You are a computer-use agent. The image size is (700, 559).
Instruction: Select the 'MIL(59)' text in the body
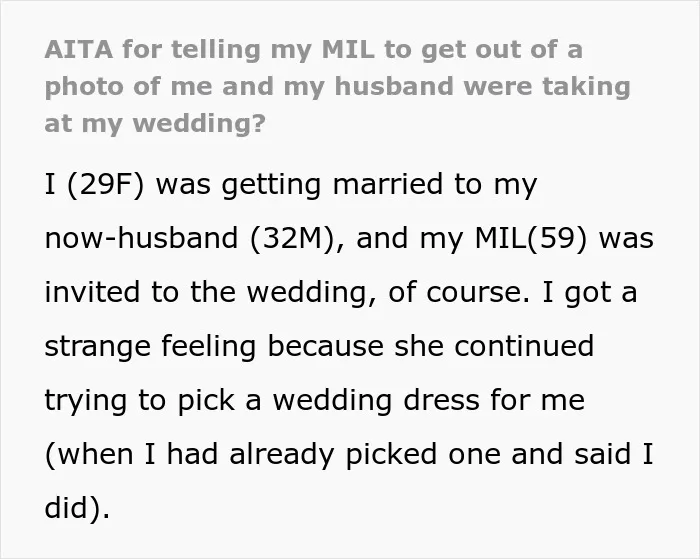click(530, 238)
